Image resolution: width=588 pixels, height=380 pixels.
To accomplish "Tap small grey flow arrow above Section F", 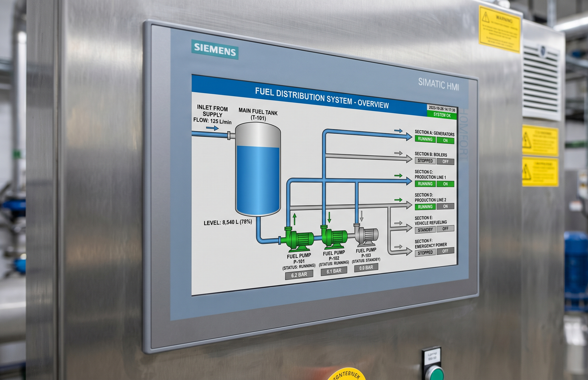I will tap(398, 247).
